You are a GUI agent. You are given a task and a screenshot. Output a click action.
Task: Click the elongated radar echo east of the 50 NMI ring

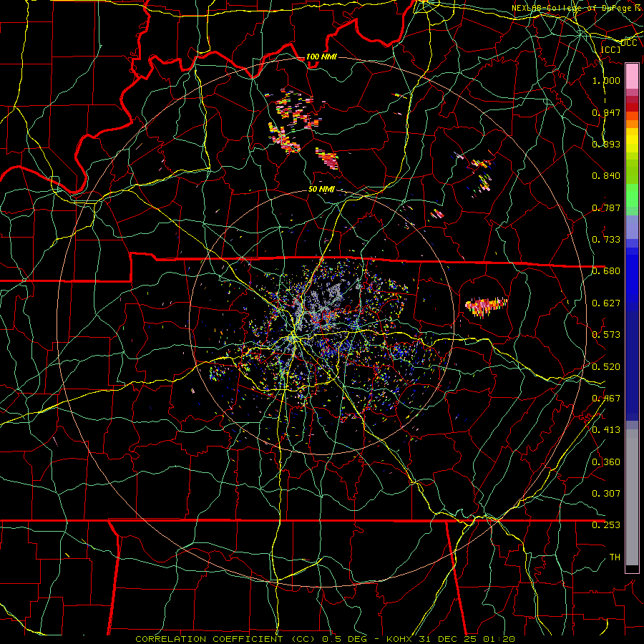coord(486,306)
